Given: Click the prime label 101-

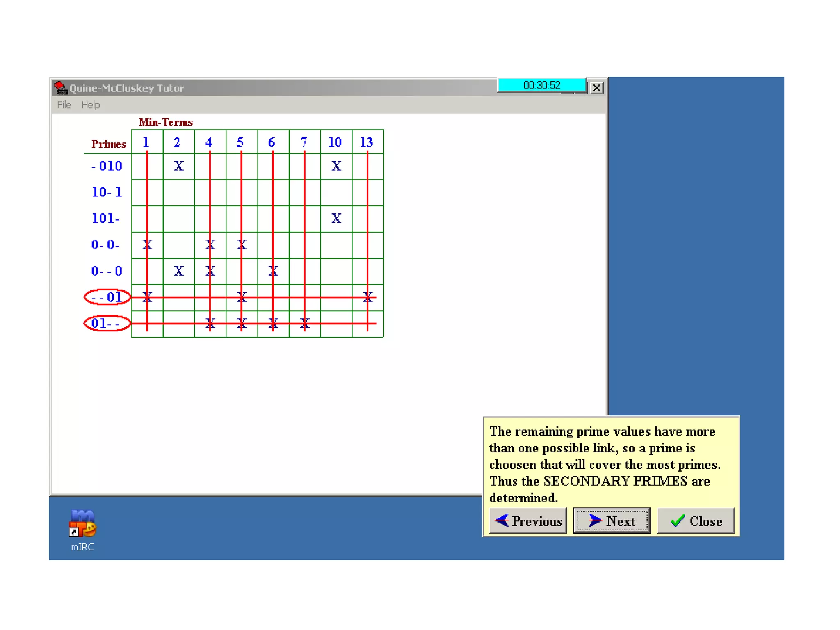Looking at the screenshot, I should [105, 218].
